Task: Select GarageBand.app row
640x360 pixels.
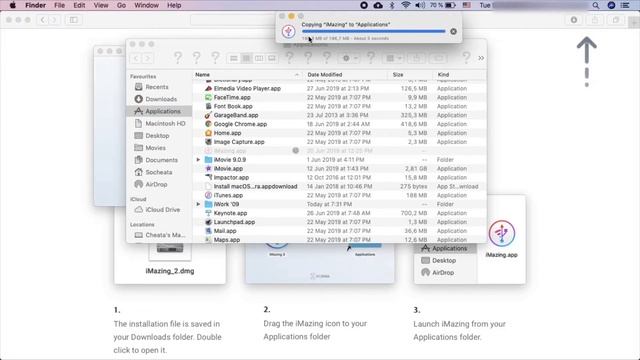Action: [x=339, y=115]
